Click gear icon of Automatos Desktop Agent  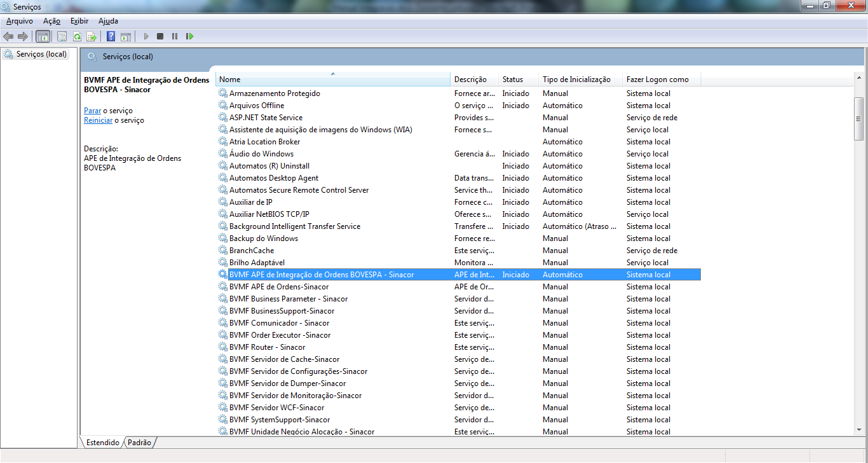(223, 178)
